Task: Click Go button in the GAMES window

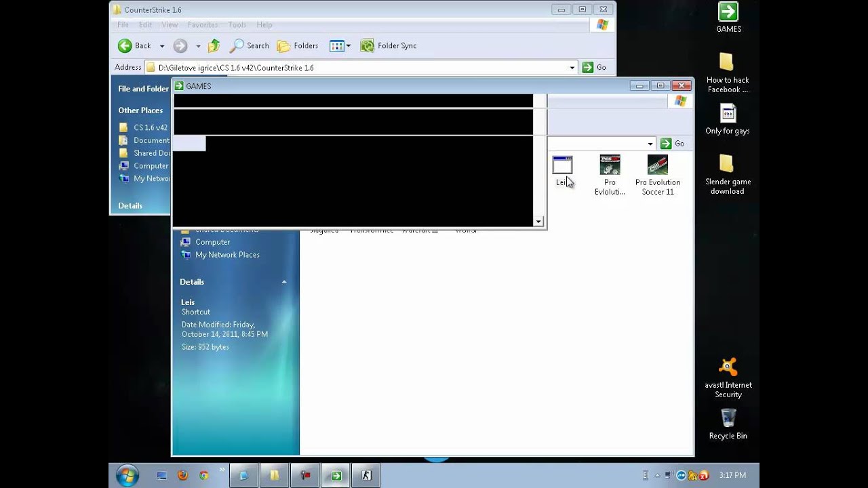Action: [673, 144]
